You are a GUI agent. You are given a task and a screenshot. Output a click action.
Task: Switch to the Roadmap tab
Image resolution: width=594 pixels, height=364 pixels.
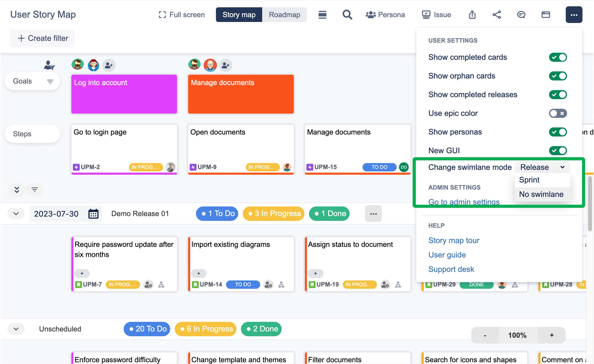pos(284,15)
